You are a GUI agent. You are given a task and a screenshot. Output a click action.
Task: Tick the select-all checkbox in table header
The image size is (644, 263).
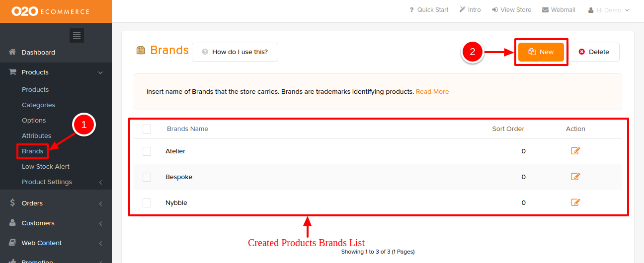pyautogui.click(x=147, y=129)
